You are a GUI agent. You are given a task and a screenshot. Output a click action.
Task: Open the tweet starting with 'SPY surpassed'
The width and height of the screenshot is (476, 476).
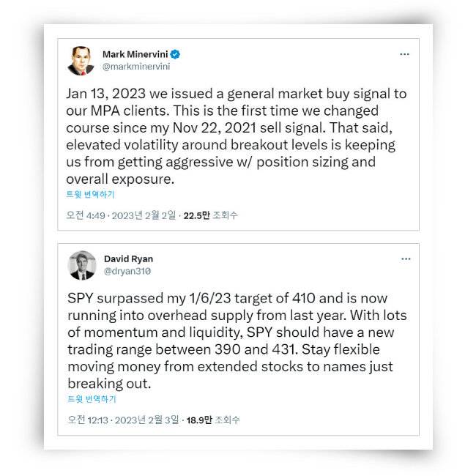234,341
